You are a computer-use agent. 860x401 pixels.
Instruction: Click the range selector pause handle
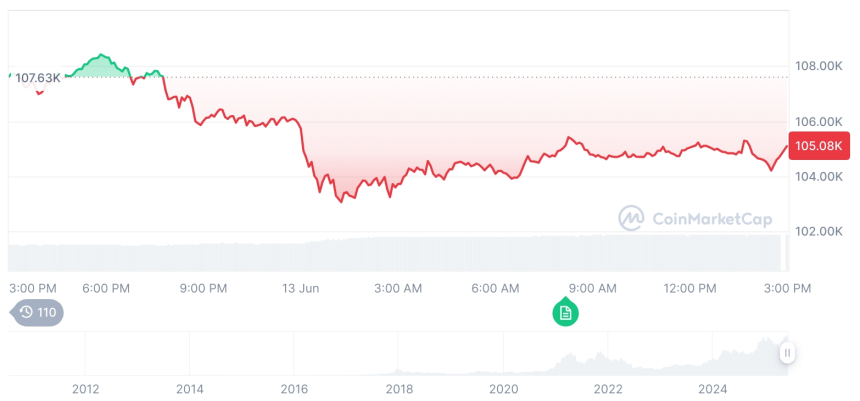[x=787, y=352]
